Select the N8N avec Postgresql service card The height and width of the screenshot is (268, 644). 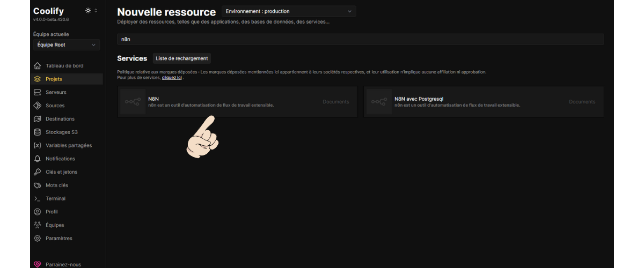pos(484,102)
